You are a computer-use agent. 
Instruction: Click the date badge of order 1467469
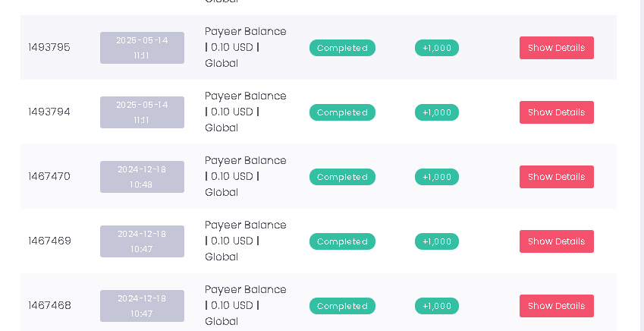pyautogui.click(x=142, y=241)
